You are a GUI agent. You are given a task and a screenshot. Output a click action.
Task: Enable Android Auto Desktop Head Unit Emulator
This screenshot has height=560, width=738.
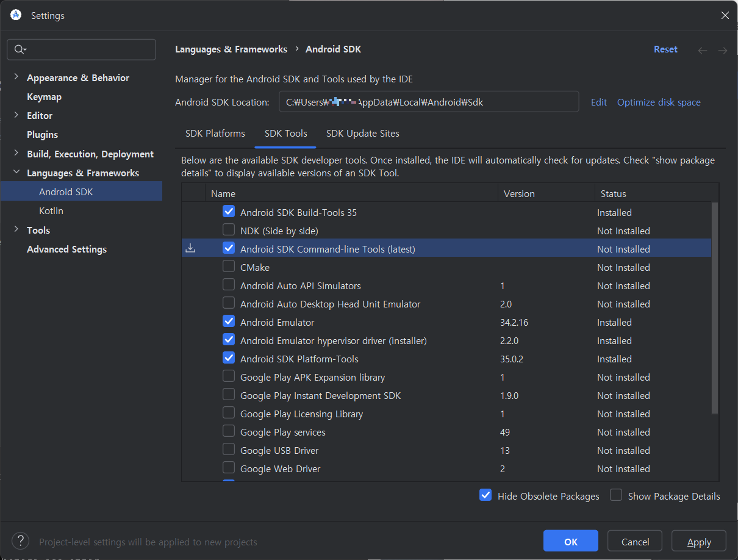coord(229,303)
